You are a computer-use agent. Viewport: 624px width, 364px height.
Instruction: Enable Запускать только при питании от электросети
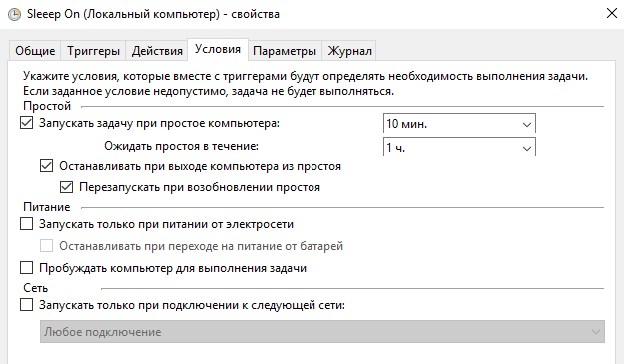coord(27,224)
